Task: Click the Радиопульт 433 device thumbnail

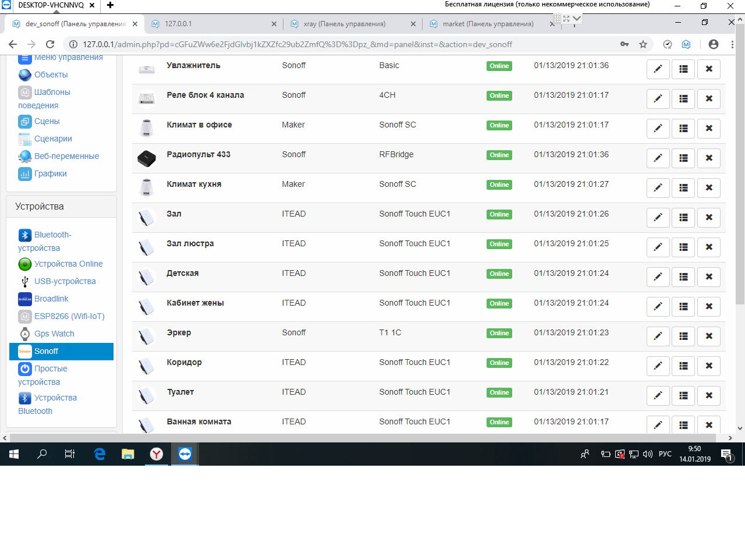Action: tap(147, 158)
